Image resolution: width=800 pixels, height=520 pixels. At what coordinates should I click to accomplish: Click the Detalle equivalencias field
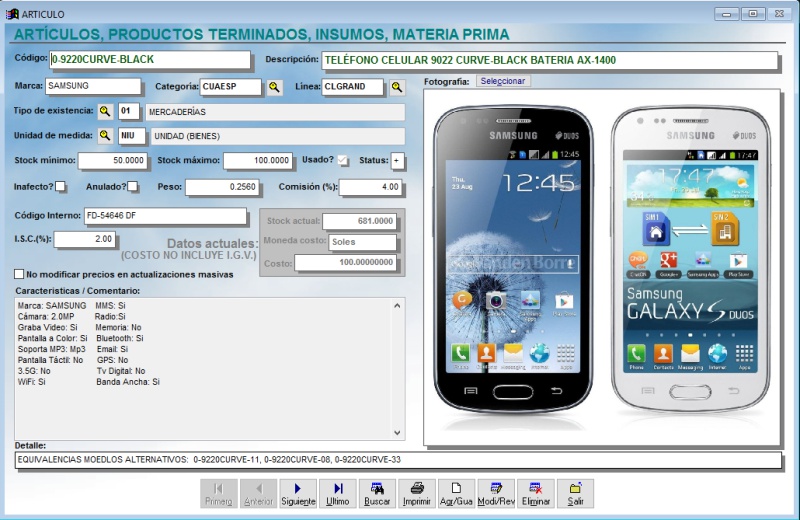click(398, 460)
